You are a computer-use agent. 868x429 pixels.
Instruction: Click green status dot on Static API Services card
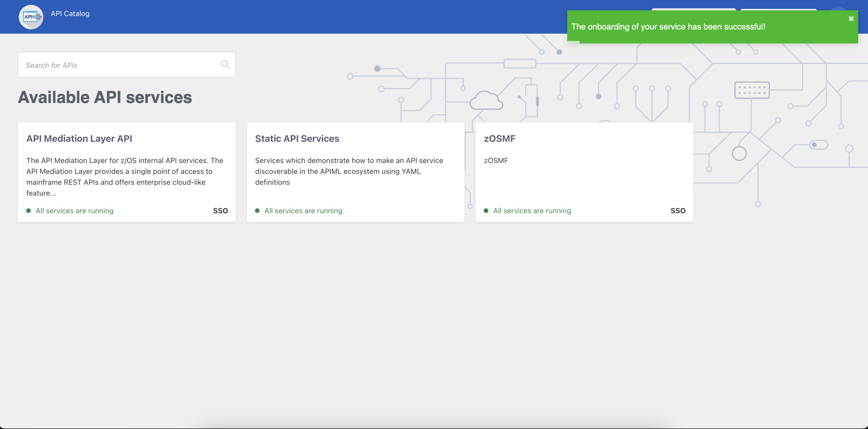coord(258,211)
